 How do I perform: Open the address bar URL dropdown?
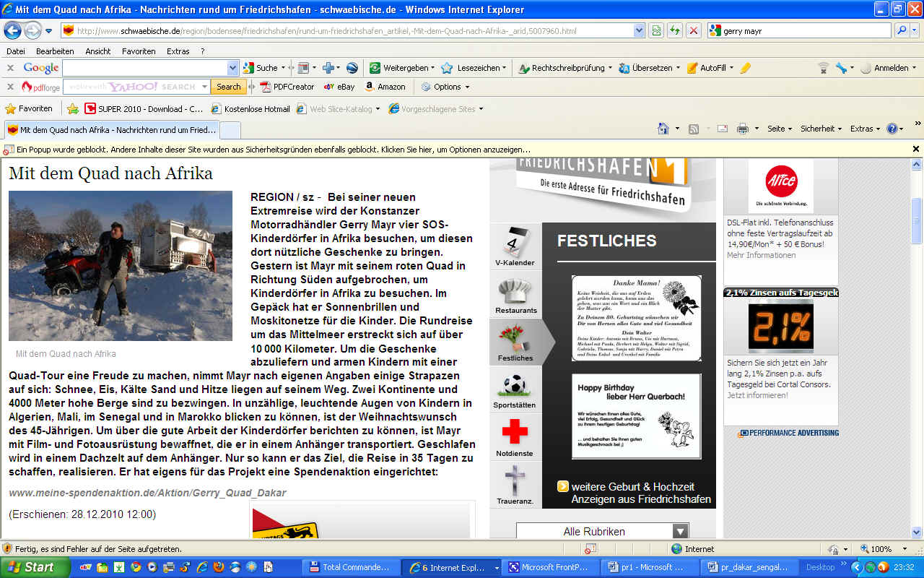pyautogui.click(x=639, y=30)
